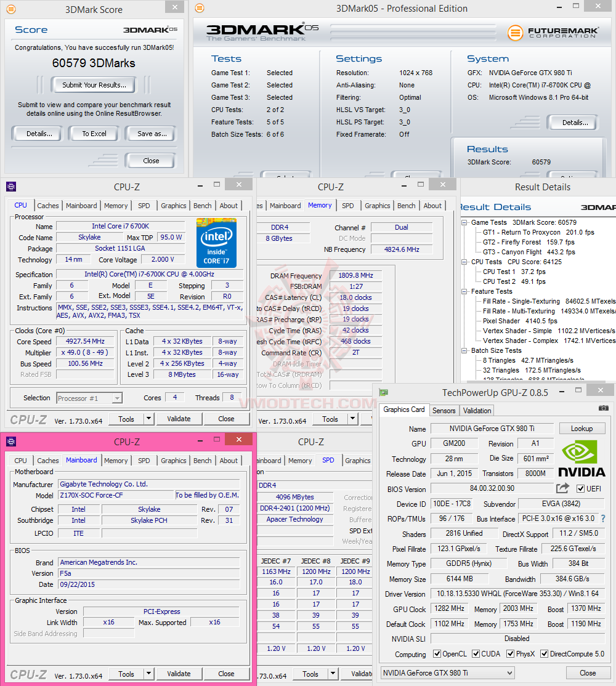The image size is (616, 686).
Task: Click the Save as button in 3DMark Score
Action: [152, 134]
